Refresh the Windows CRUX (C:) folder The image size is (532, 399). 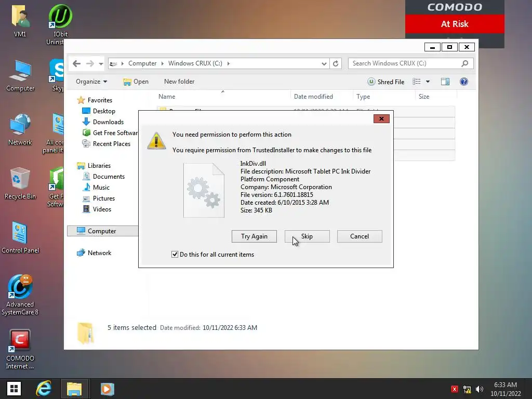(336, 63)
